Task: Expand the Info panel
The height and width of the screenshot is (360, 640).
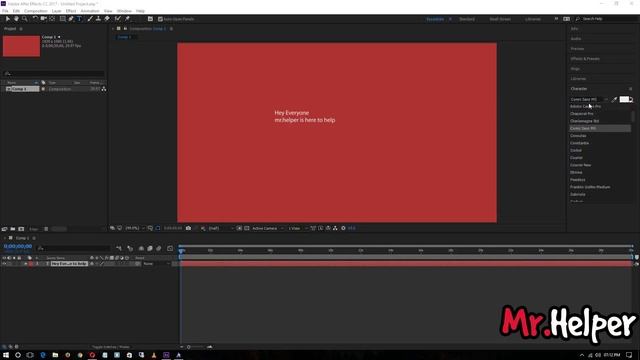Action: pos(574,29)
